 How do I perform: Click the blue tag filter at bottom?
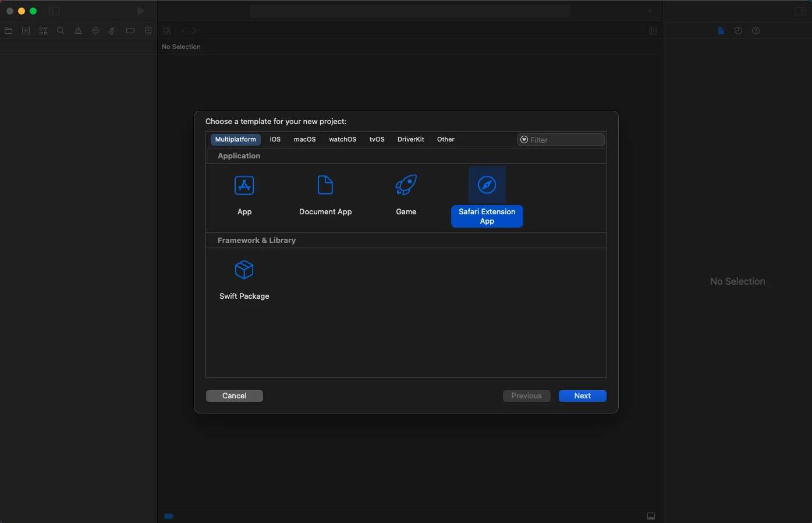point(169,516)
